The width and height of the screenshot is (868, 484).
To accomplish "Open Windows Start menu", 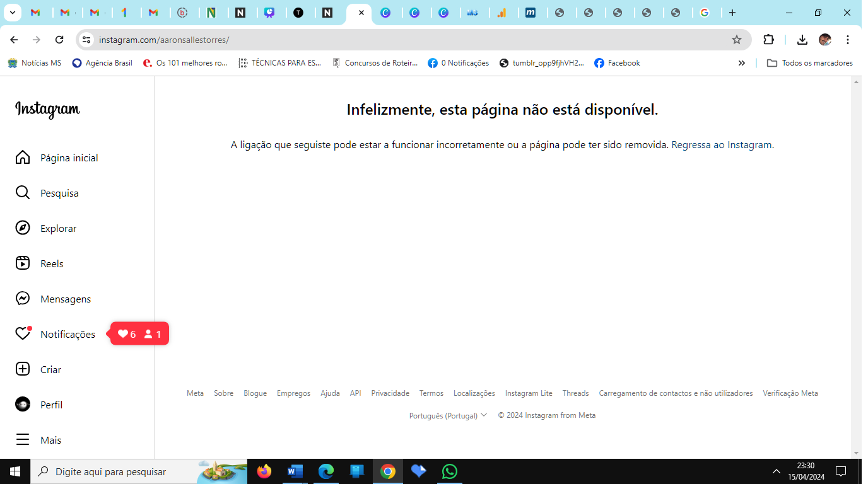I will coord(15,471).
